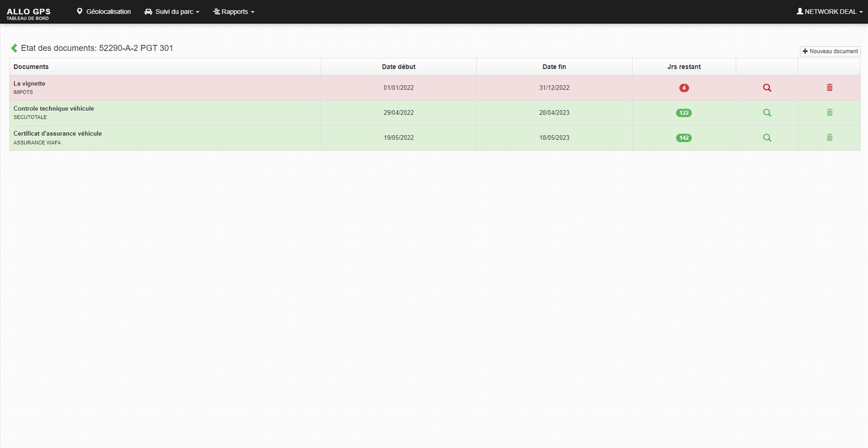Delete the La vignette document

tap(829, 88)
